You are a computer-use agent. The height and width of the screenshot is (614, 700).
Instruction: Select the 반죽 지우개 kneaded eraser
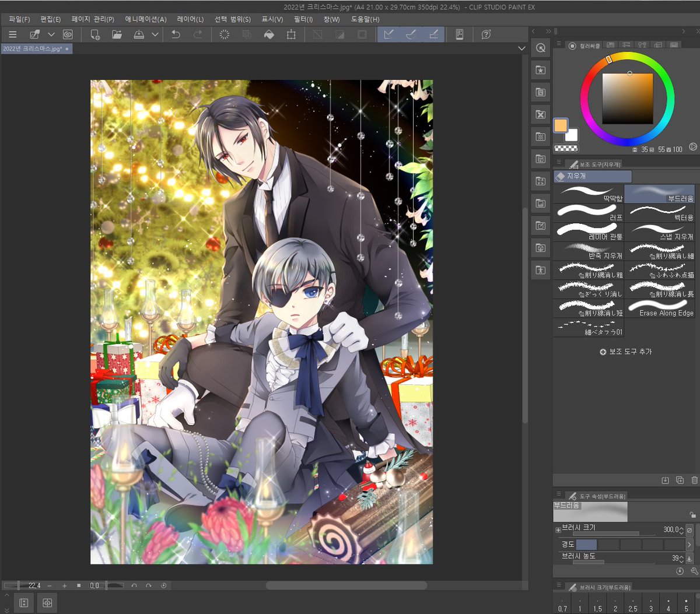588,251
